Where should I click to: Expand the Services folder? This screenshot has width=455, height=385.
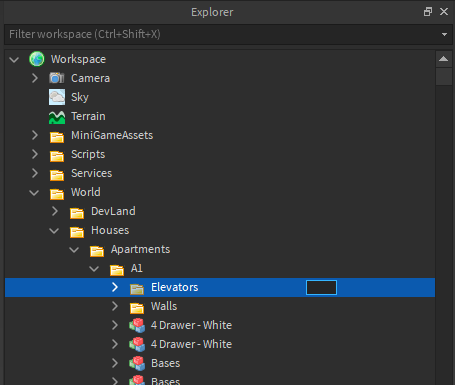[35, 173]
